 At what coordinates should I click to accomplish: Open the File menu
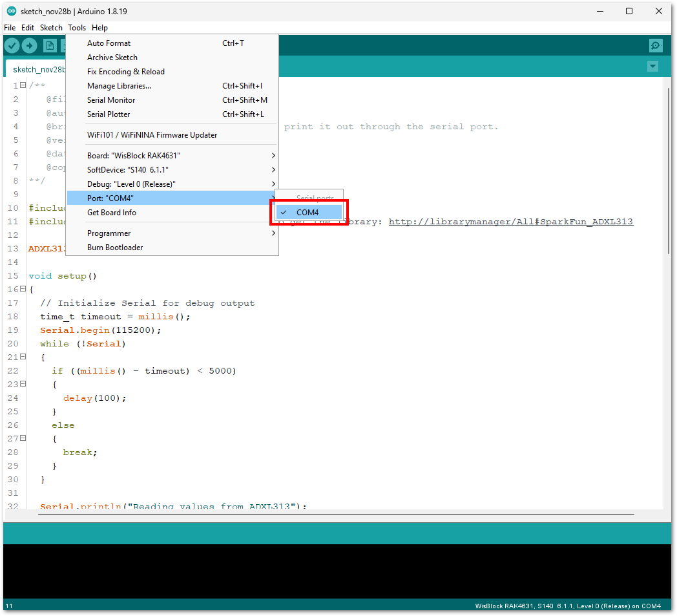tap(10, 28)
